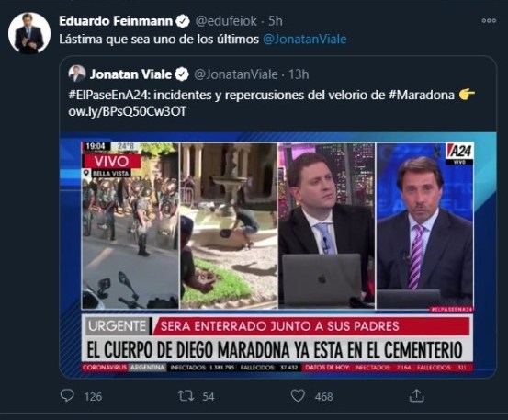508x420 pixels.
Task: Click the #ElPaseEnA24 hashtag
Action: [108, 95]
